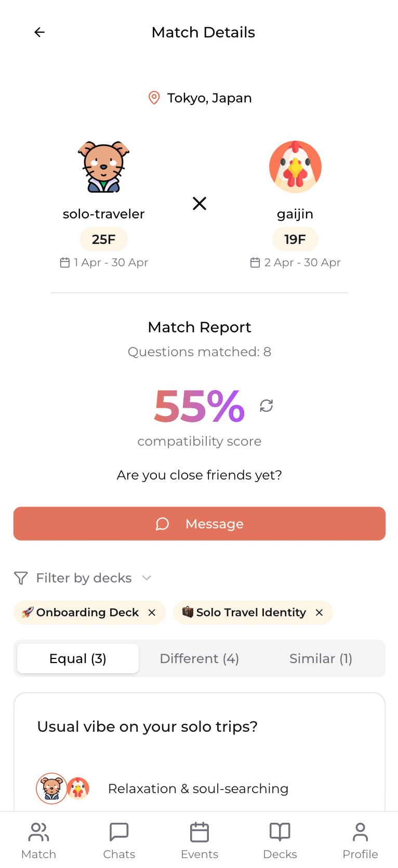The height and width of the screenshot is (868, 398).
Task: Switch to the Different (4) tab
Action: [x=199, y=658]
